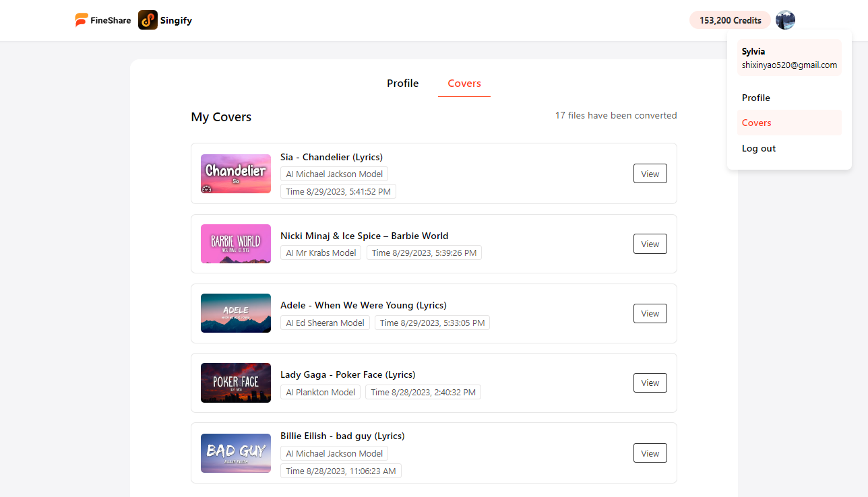Log out from the account dropdown
Screen dimensions: 868x497
pos(789,148)
